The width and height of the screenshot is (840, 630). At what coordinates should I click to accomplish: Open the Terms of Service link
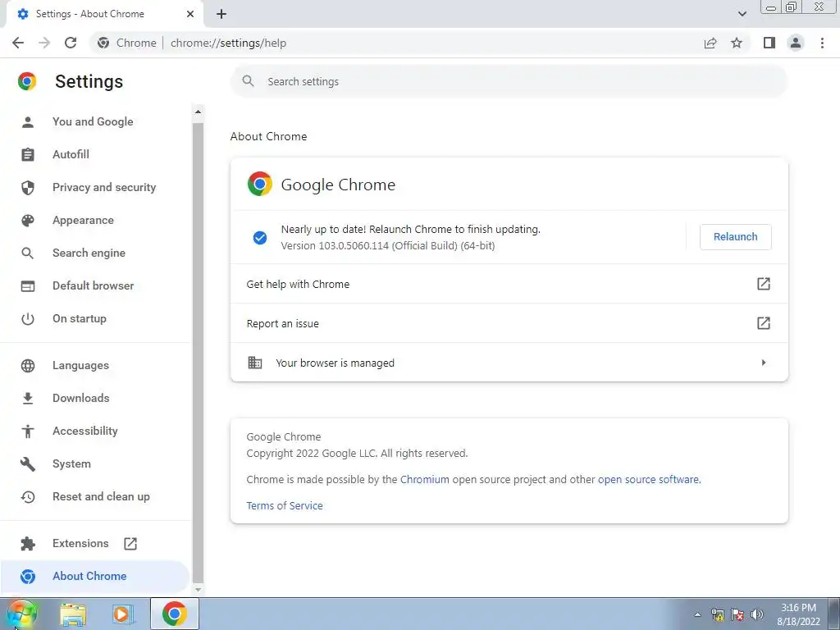(285, 505)
